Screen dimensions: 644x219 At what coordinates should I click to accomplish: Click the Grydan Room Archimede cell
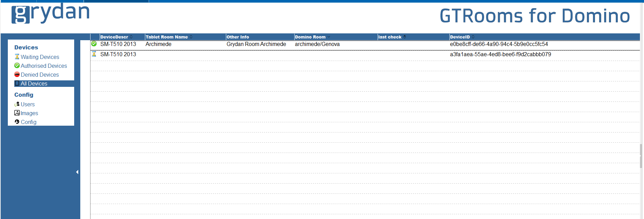256,44
